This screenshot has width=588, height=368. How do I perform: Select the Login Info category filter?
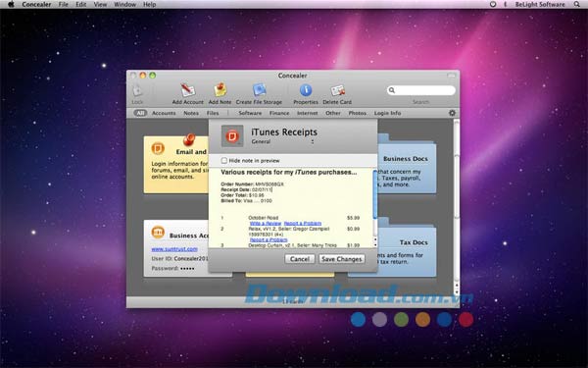[x=387, y=113]
